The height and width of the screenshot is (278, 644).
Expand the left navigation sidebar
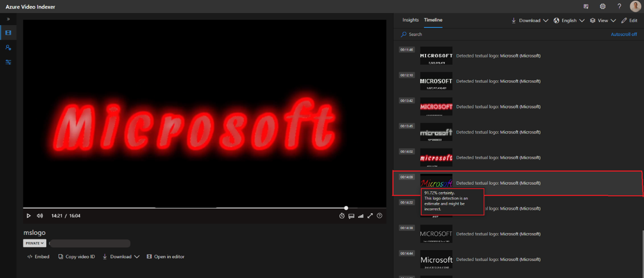click(x=8, y=19)
